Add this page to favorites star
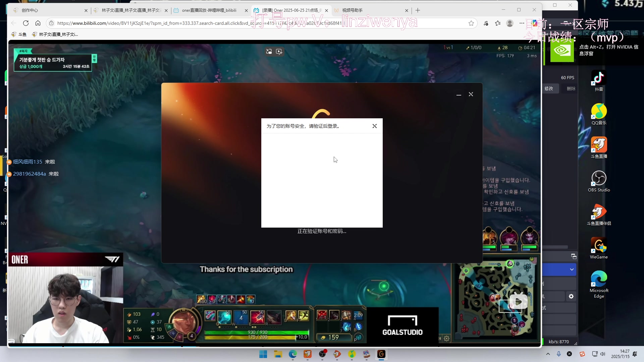644x362 pixels. 471,23
